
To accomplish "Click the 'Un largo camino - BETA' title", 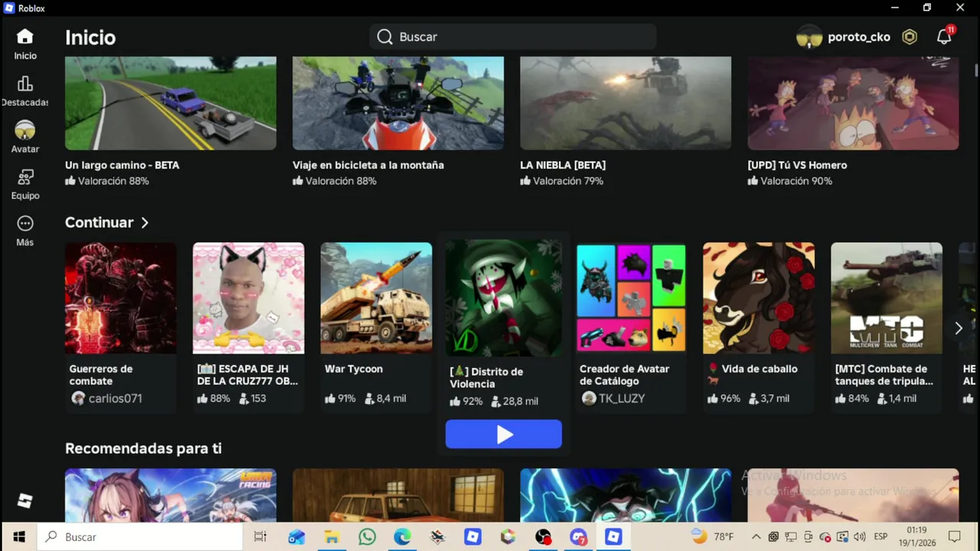I will pos(122,165).
